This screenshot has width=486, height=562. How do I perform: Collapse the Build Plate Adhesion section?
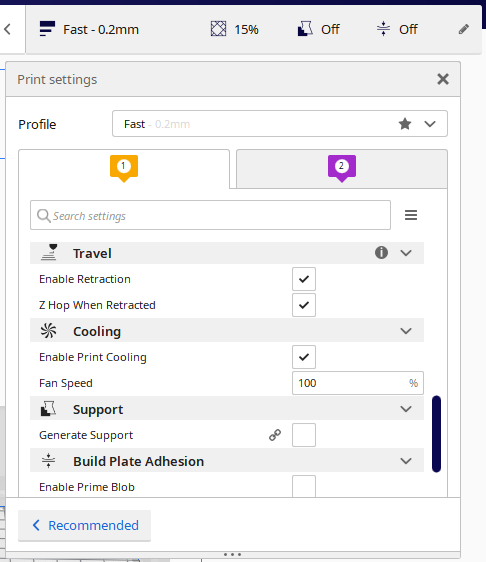pos(406,461)
